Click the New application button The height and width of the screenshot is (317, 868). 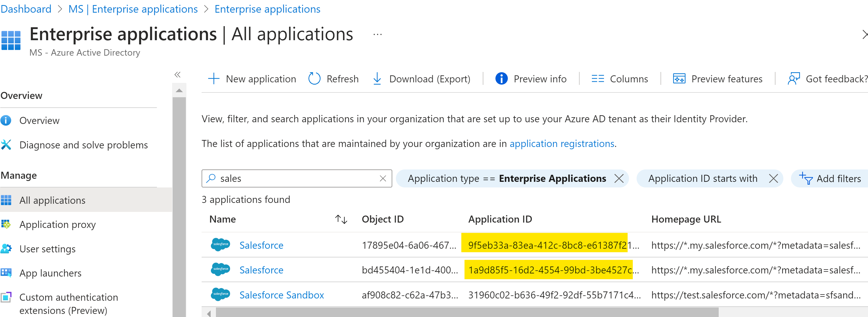252,79
